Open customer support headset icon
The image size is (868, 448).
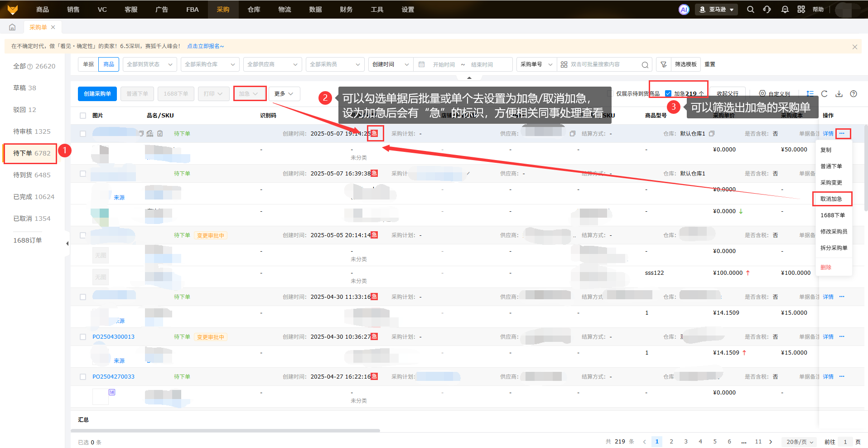click(x=767, y=10)
